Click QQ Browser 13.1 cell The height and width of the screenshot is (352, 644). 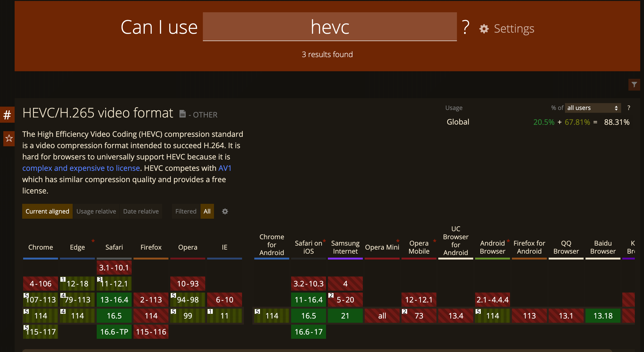(566, 315)
